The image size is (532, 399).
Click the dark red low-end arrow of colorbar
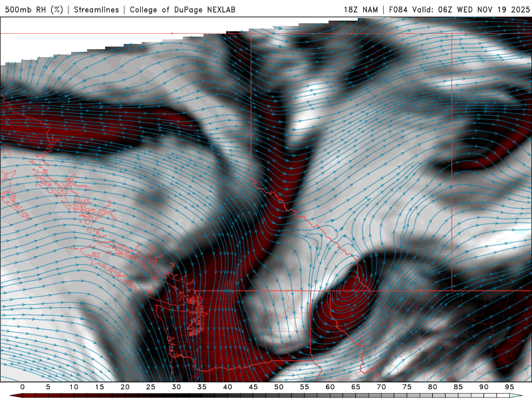click(15, 396)
